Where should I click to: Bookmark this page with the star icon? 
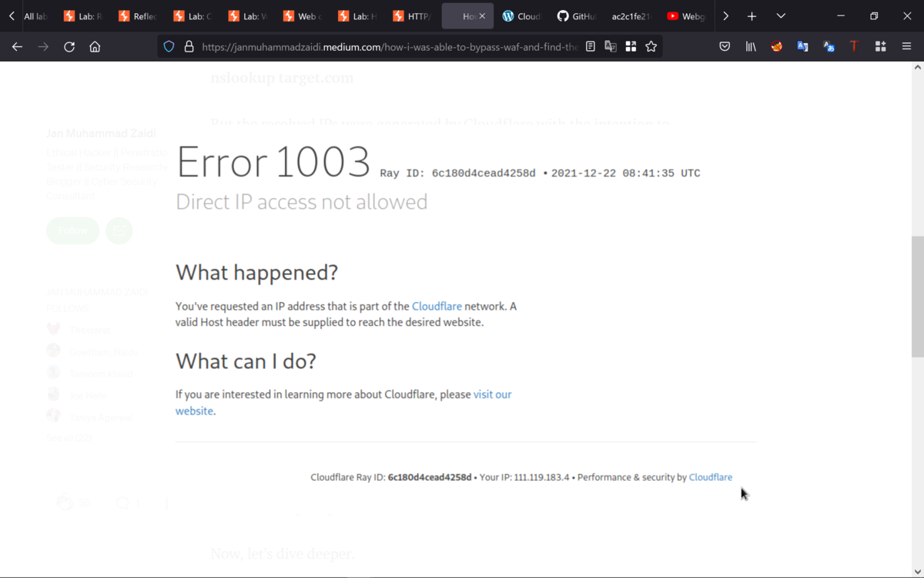(651, 47)
